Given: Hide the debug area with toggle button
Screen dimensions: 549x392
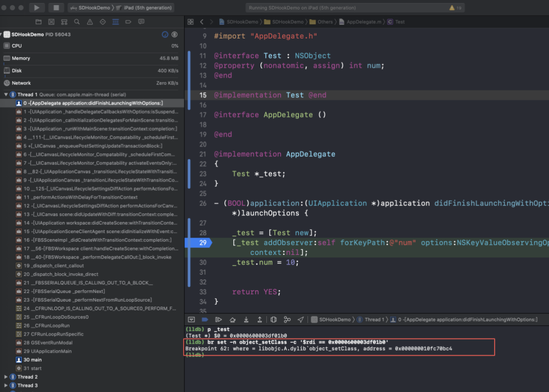Looking at the screenshot, I should [x=191, y=319].
